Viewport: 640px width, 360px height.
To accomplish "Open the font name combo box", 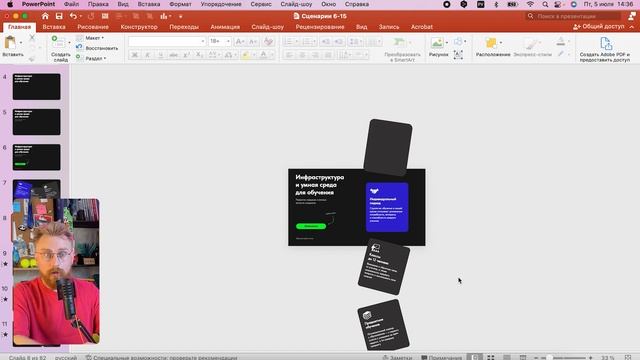I will [x=167, y=41].
